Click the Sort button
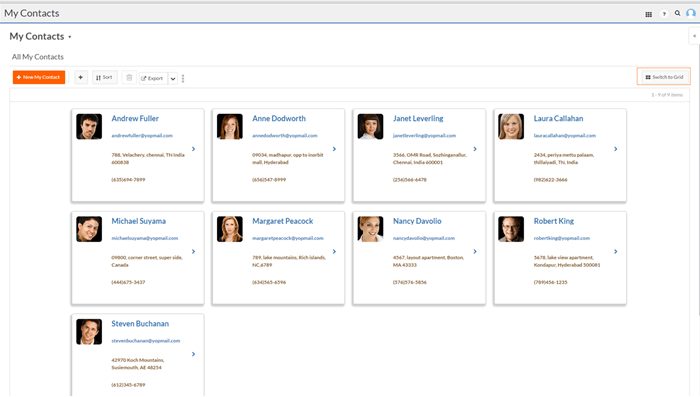 point(104,77)
